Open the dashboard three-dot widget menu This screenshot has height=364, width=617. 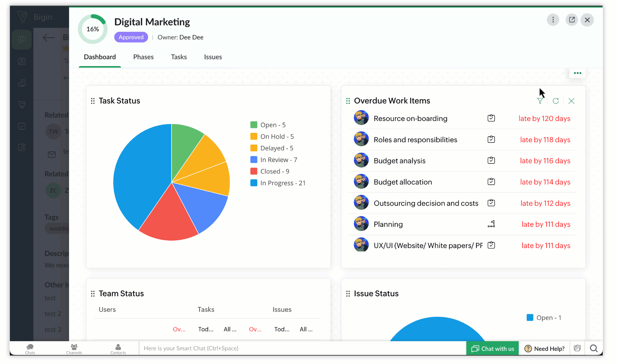(578, 73)
